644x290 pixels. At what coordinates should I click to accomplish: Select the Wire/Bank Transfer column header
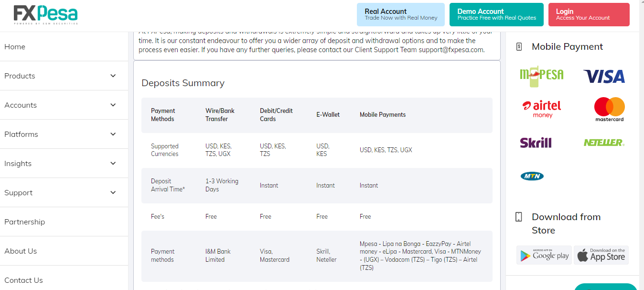click(220, 115)
